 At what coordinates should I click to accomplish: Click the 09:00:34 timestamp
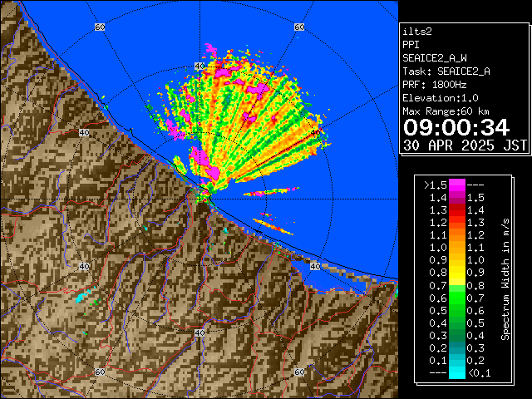456,127
